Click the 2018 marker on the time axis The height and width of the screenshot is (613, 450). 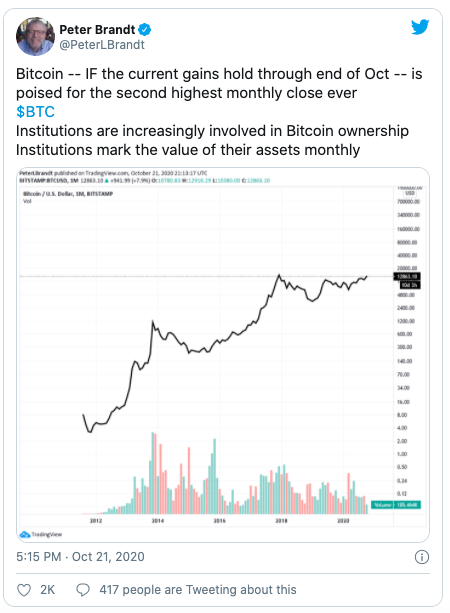point(281,521)
